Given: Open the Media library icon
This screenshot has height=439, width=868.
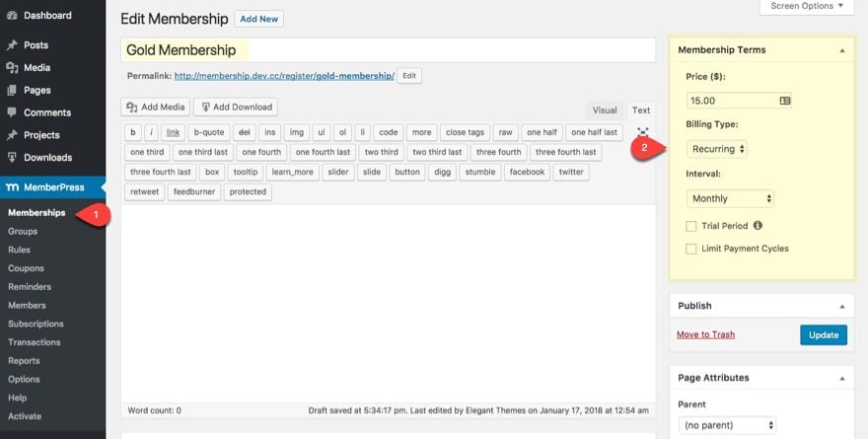Looking at the screenshot, I should (x=12, y=67).
